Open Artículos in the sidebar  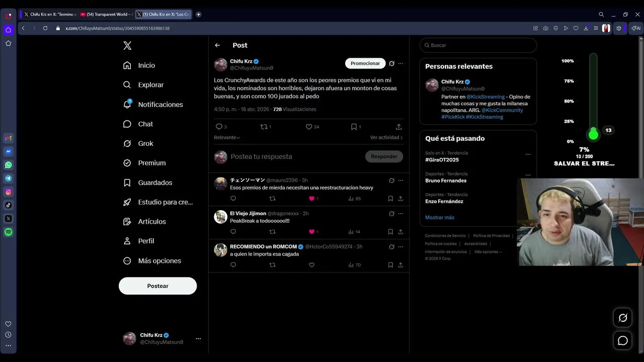(x=144, y=222)
